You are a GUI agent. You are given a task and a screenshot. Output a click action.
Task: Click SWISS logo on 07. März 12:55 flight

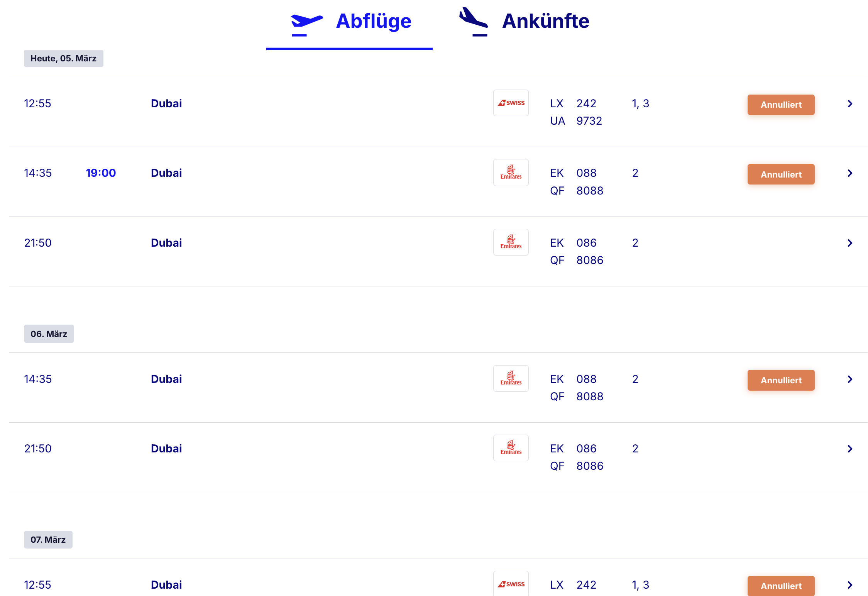click(511, 584)
